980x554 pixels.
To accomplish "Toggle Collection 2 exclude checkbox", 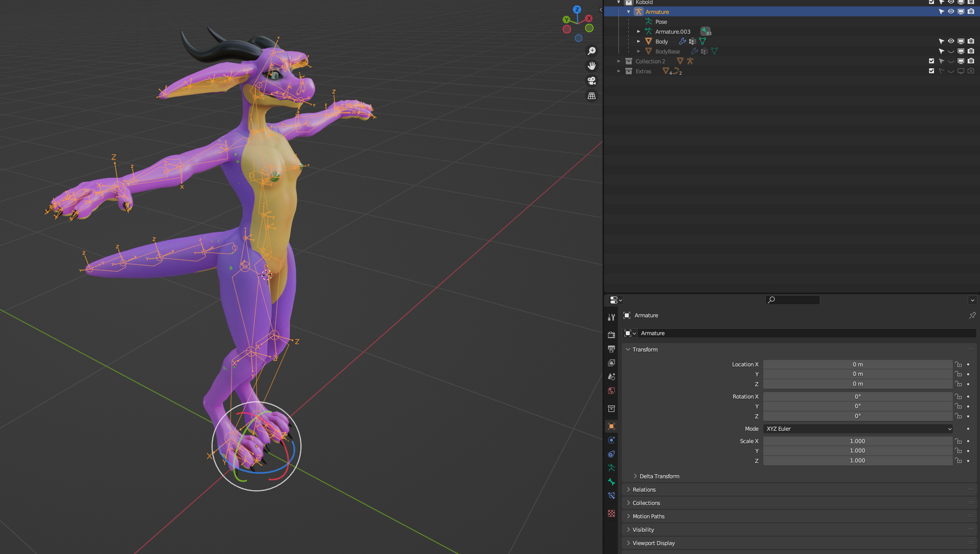I will (x=932, y=61).
